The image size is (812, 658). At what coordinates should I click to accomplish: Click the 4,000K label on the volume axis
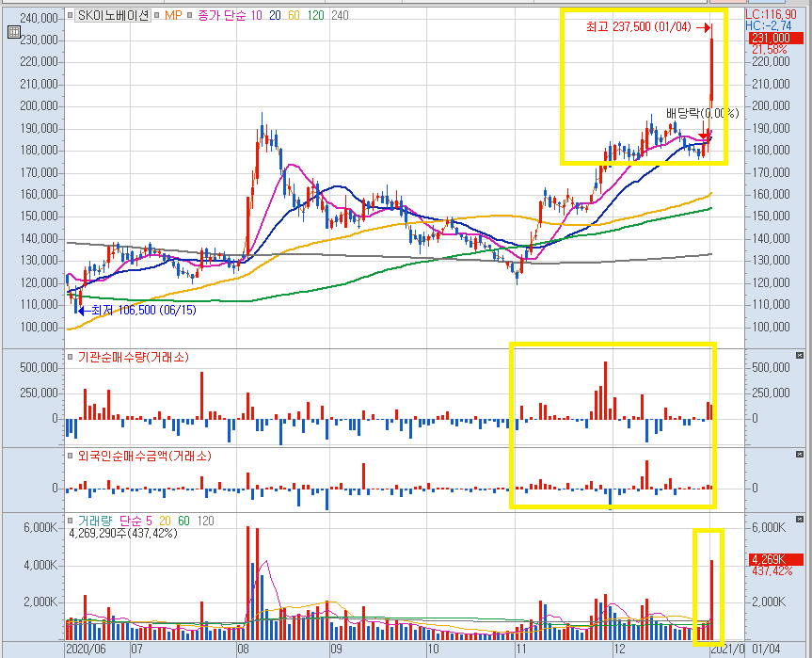(40, 565)
